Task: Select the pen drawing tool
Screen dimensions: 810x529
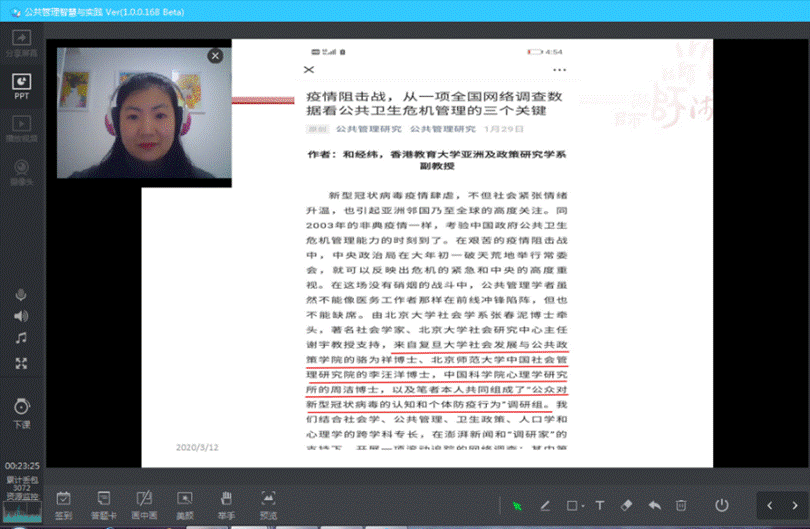Action: click(x=546, y=506)
